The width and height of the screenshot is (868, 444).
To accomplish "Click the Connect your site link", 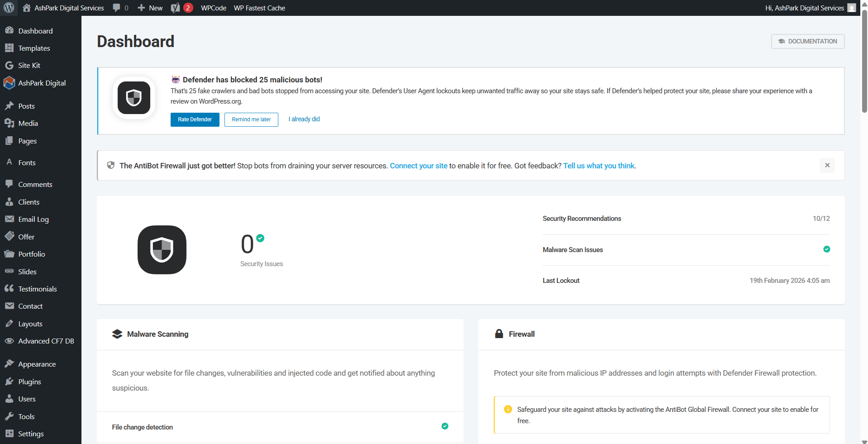I will click(x=418, y=166).
